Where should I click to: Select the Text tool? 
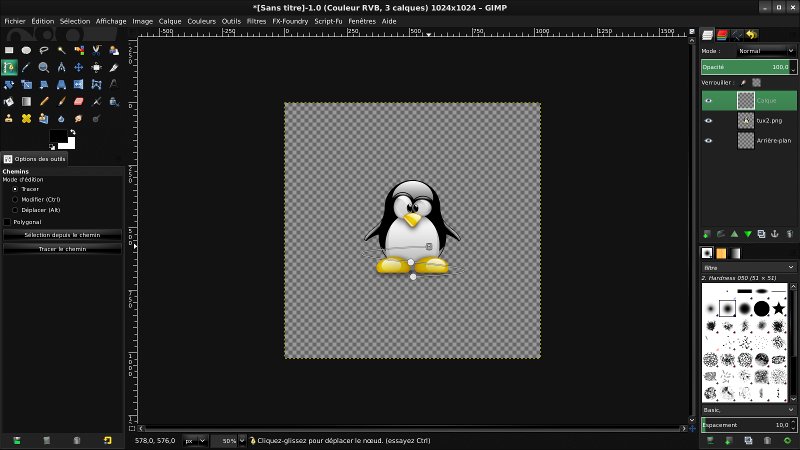click(114, 84)
